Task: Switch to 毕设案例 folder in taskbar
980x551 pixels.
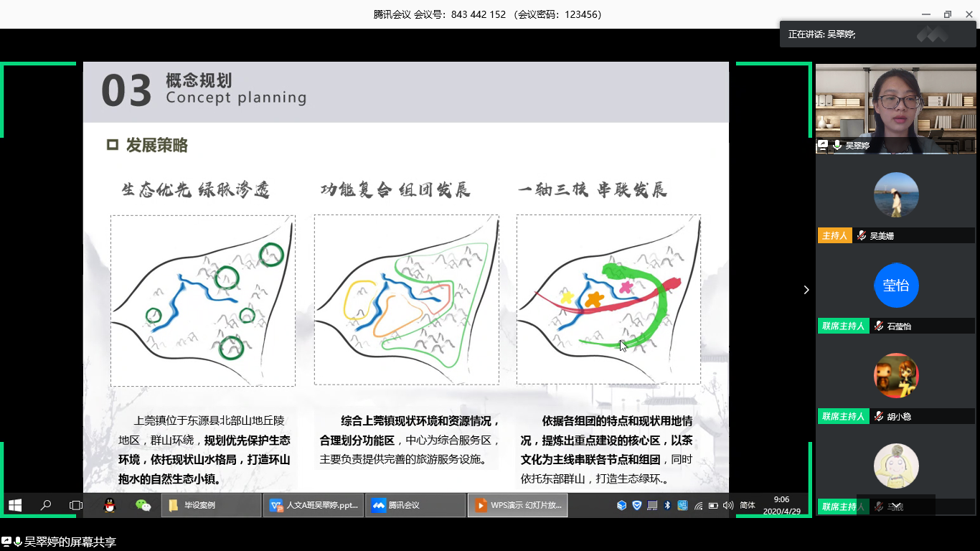Action: point(211,505)
